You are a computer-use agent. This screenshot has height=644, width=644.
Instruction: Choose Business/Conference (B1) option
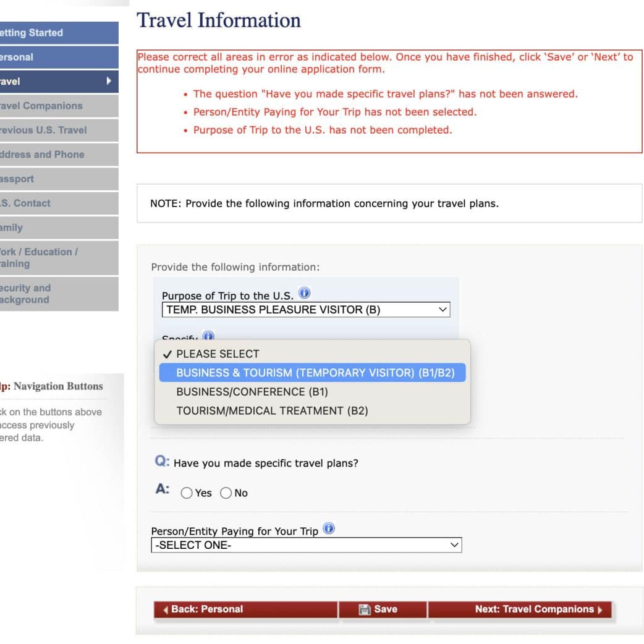(252, 392)
